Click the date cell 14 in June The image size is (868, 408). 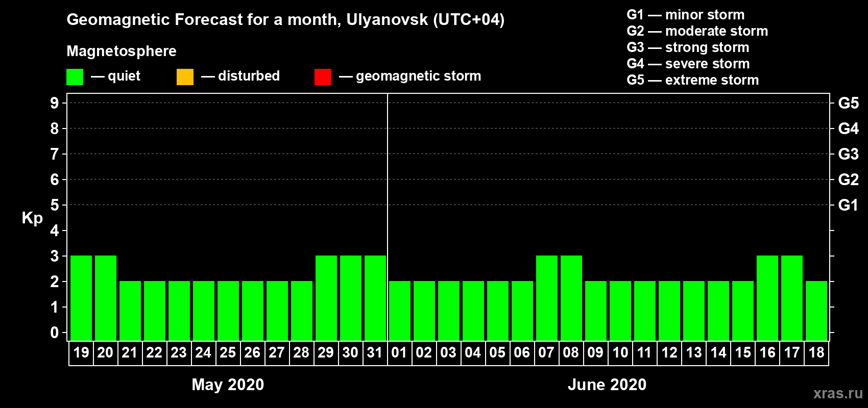click(x=718, y=353)
